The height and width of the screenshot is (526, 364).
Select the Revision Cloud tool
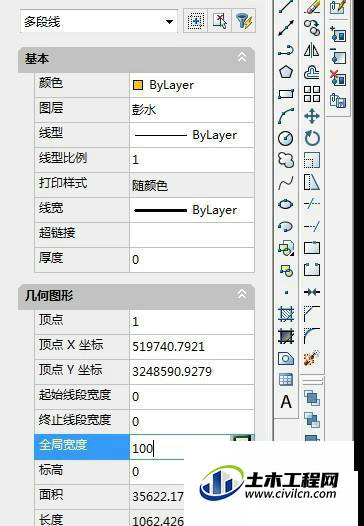coord(285,160)
